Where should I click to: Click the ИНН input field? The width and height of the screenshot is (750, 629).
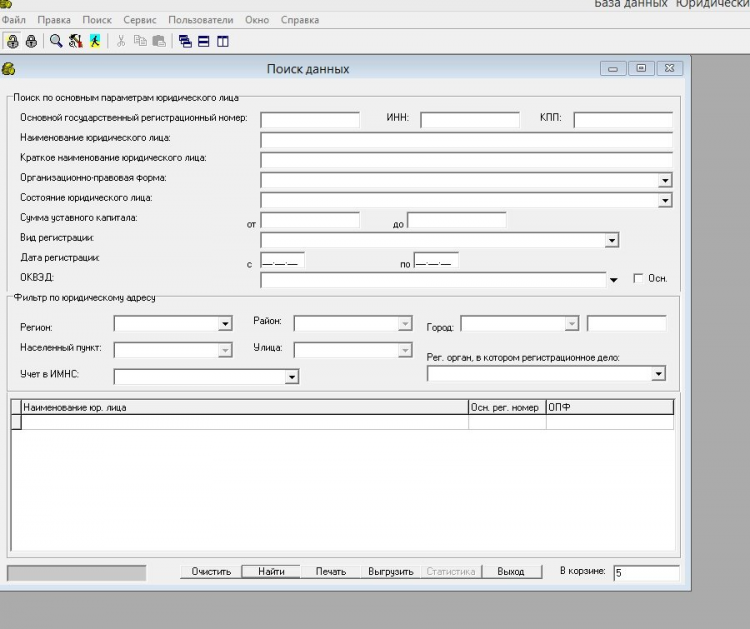[x=470, y=120]
